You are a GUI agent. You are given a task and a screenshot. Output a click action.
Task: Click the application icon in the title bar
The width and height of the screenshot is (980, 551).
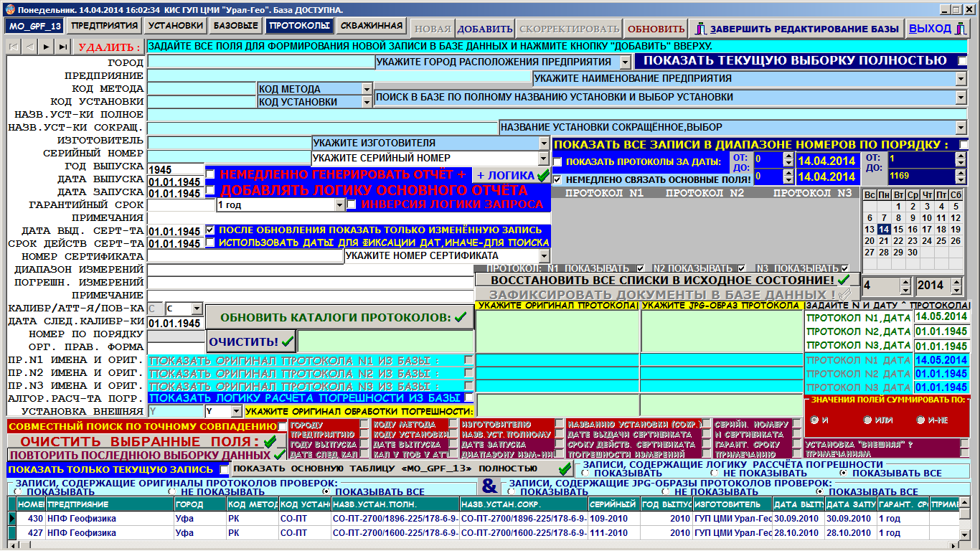pos(9,10)
